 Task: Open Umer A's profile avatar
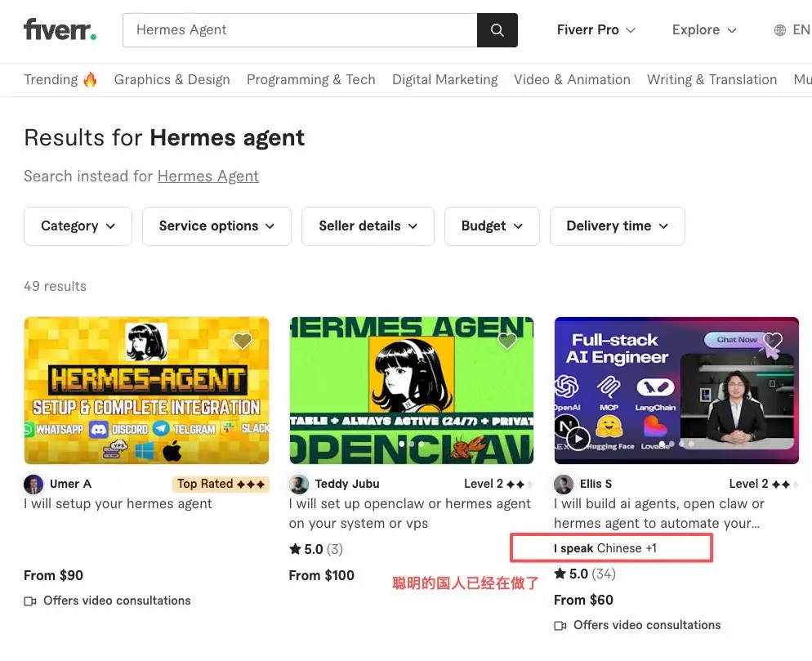point(33,485)
